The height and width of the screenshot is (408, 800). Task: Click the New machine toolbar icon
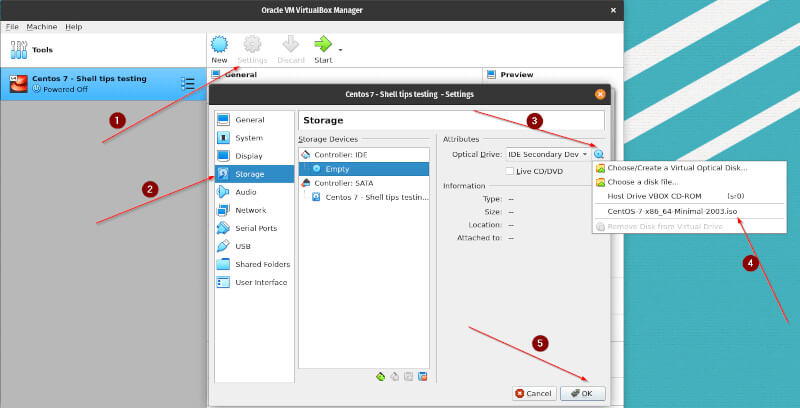219,45
